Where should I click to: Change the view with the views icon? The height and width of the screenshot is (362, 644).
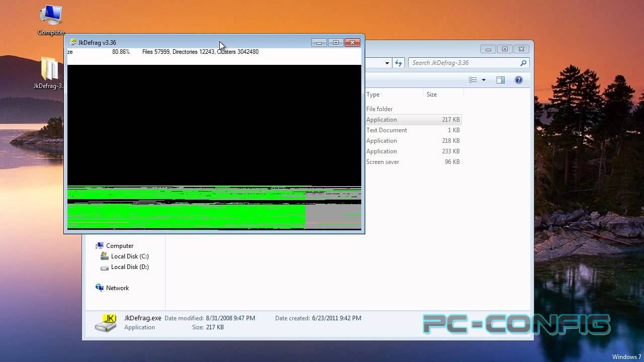[x=473, y=80]
